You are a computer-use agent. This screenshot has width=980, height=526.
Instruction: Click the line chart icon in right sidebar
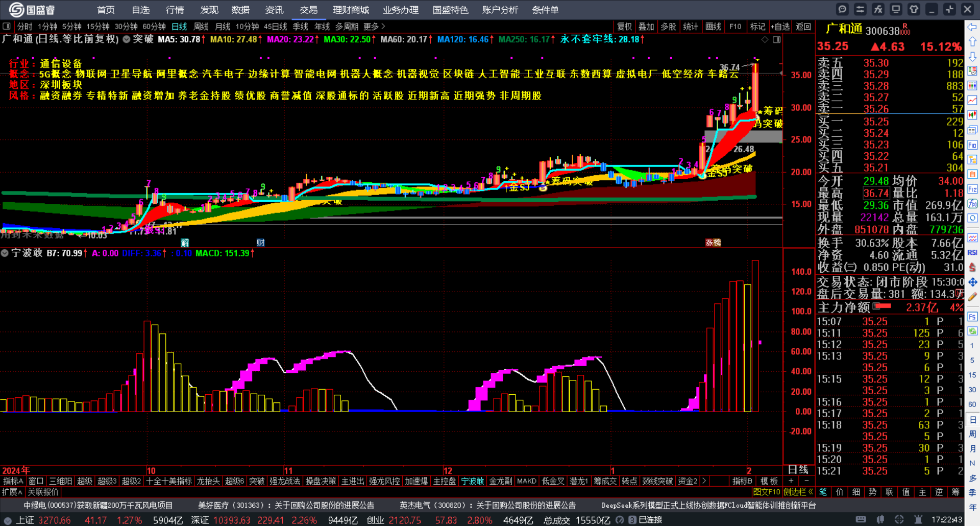tap(972, 100)
